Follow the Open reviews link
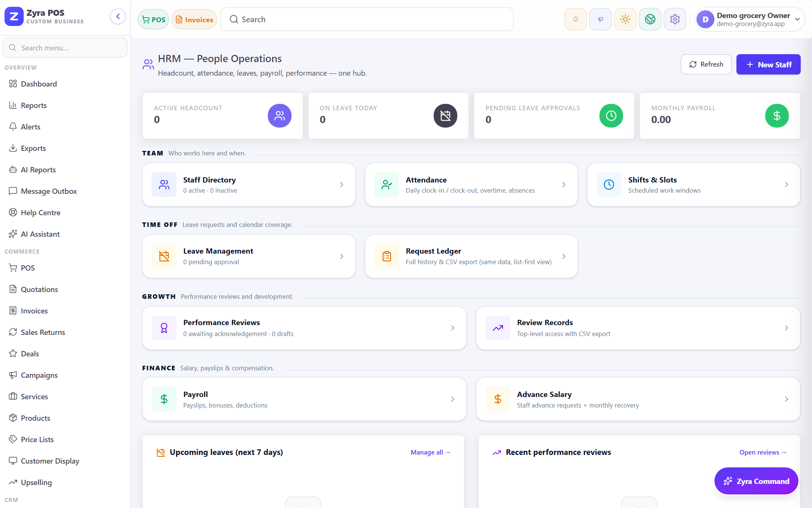812x508 pixels. tap(763, 452)
